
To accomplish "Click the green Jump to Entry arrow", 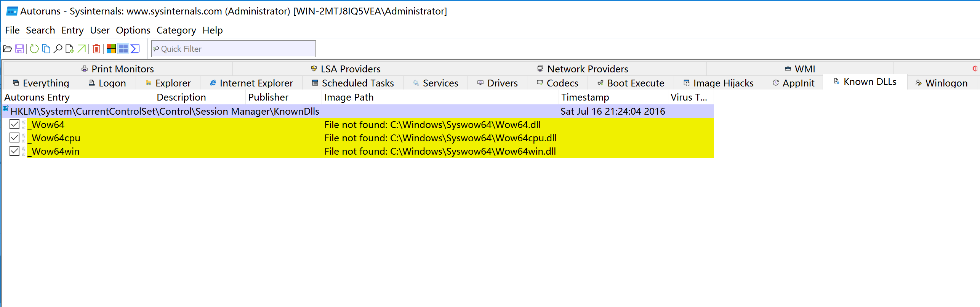I will click(x=82, y=49).
